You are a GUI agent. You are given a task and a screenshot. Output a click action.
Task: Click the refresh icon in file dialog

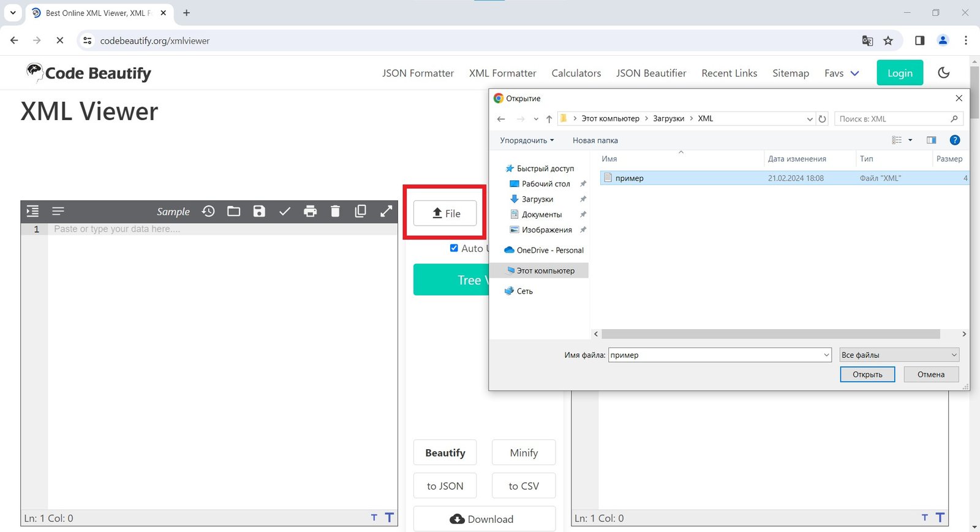[822, 119]
